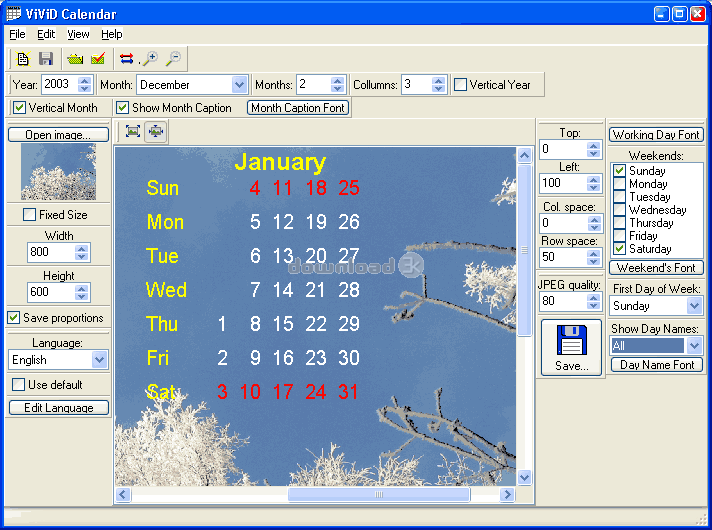712x530 pixels.
Task: Click the open basket toolbar icon
Action: [x=75, y=59]
